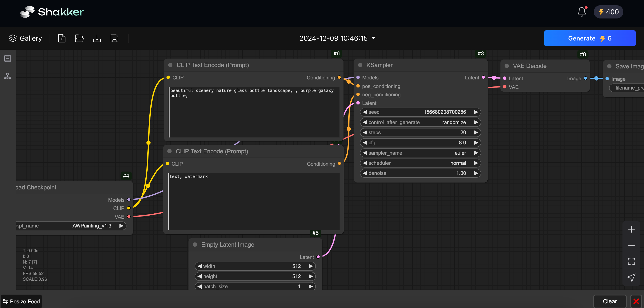Viewport: 644px width, 308px height.
Task: Click the download workflow icon
Action: pos(97,38)
